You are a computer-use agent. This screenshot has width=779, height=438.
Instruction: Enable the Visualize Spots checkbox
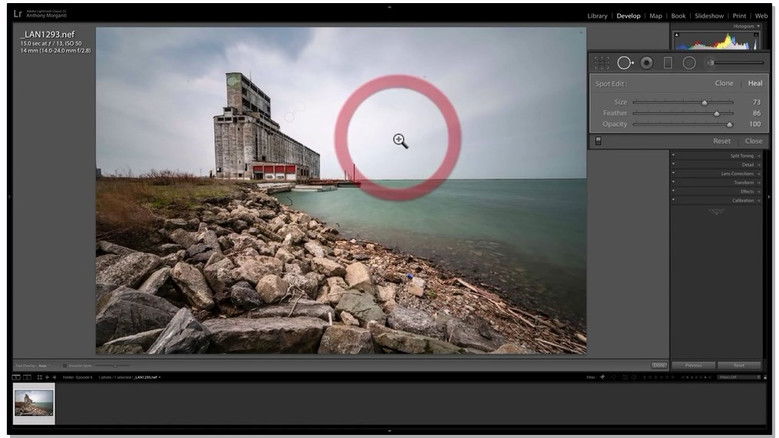coord(66,365)
